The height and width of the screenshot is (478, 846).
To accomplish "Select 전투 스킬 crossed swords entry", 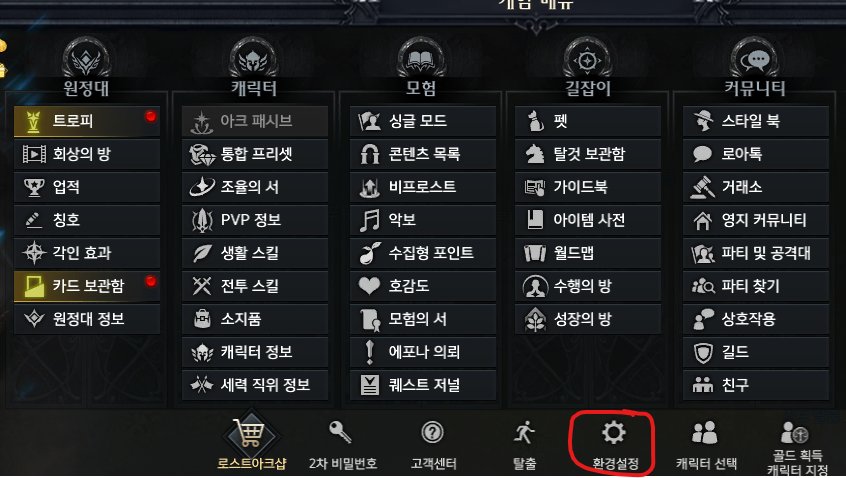I will coord(255,286).
